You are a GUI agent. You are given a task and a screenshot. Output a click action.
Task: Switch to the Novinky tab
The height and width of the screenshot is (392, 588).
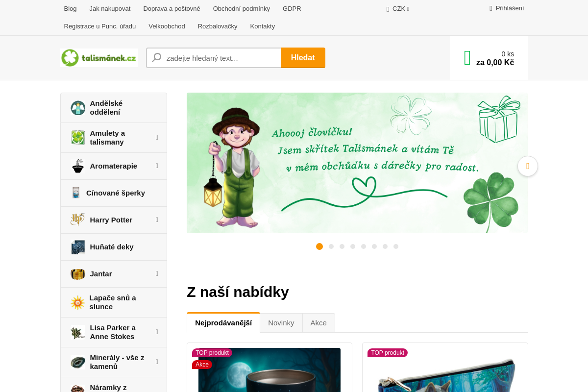[281, 323]
